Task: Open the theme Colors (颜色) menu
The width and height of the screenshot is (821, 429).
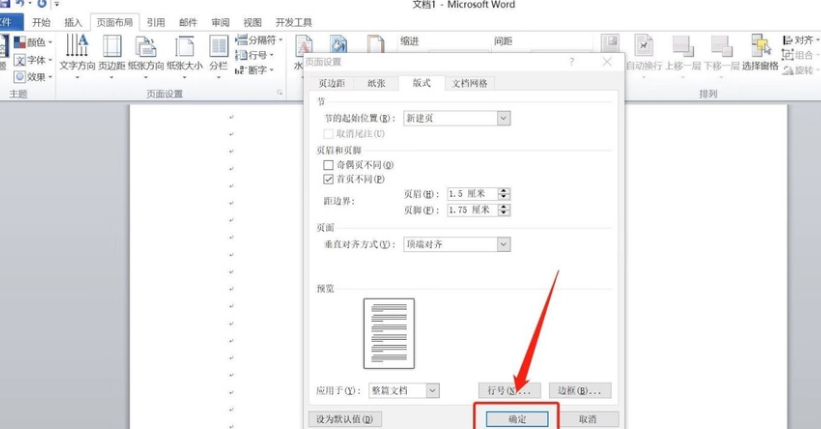Action: 33,42
